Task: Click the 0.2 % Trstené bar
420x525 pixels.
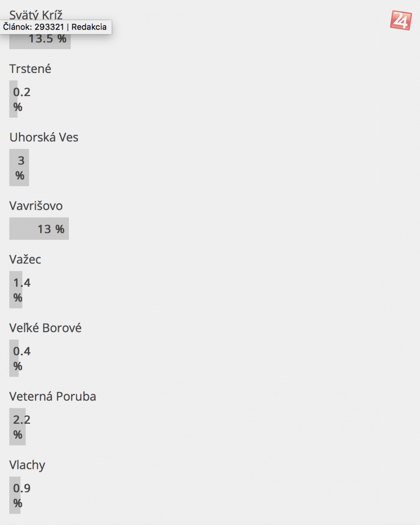Action: 13,99
